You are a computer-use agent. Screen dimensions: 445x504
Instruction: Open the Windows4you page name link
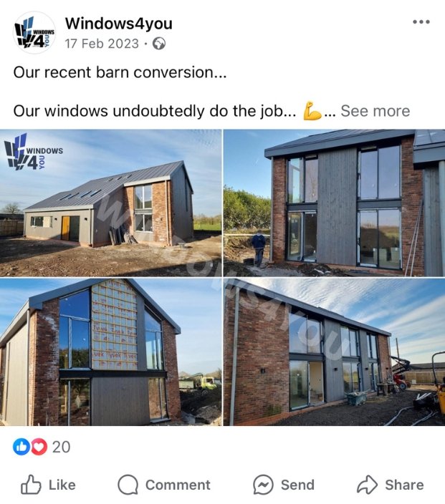click(119, 24)
